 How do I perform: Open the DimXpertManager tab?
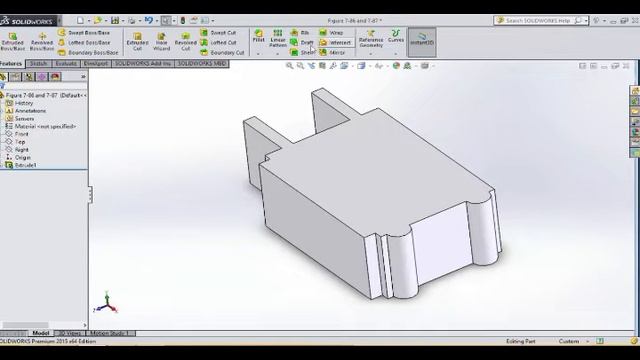42,77
